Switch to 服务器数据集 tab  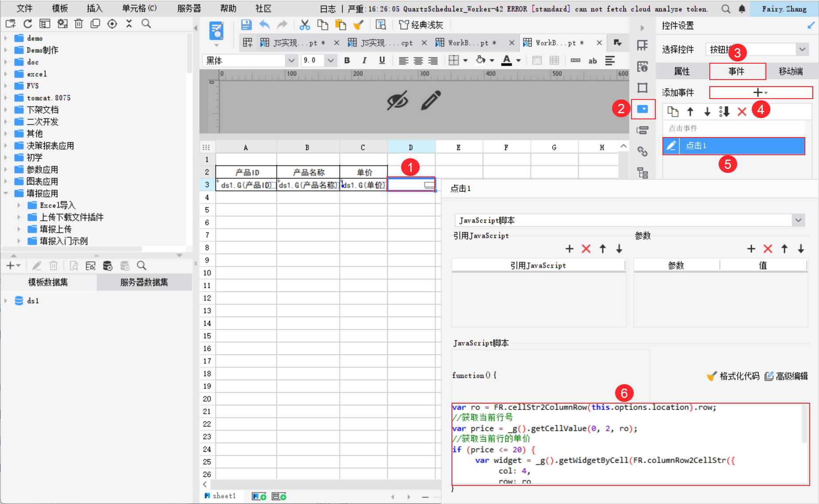(144, 282)
